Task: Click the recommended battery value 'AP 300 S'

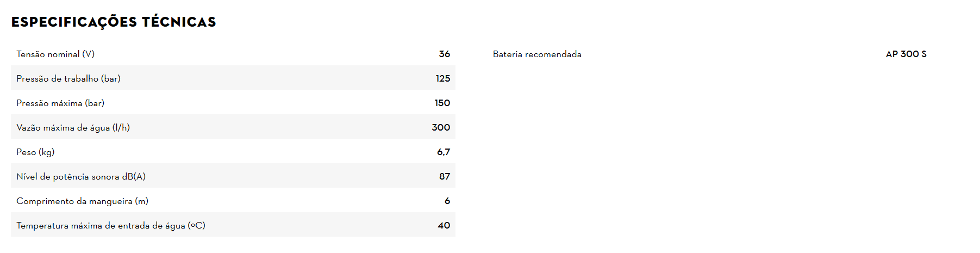Action: [906, 54]
